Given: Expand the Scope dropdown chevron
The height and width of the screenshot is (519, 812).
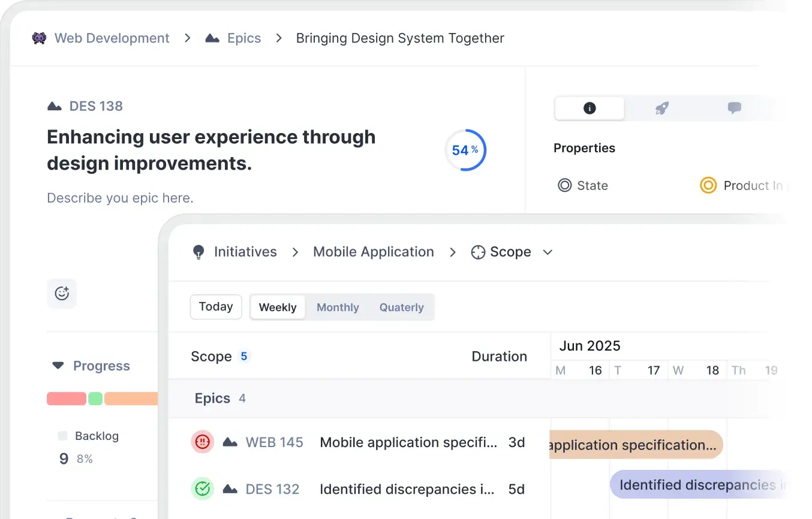Looking at the screenshot, I should coord(548,252).
